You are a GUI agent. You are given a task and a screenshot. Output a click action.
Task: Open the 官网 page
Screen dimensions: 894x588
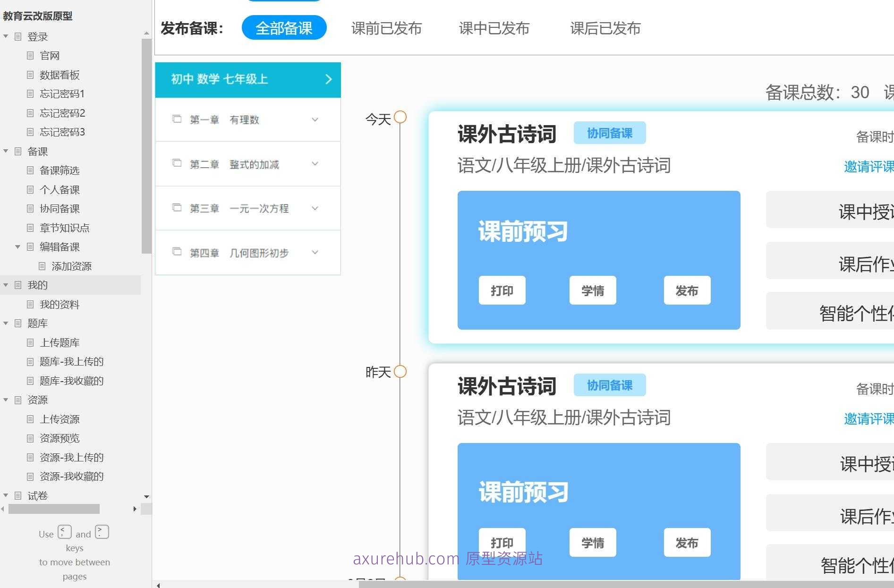pyautogui.click(x=50, y=56)
